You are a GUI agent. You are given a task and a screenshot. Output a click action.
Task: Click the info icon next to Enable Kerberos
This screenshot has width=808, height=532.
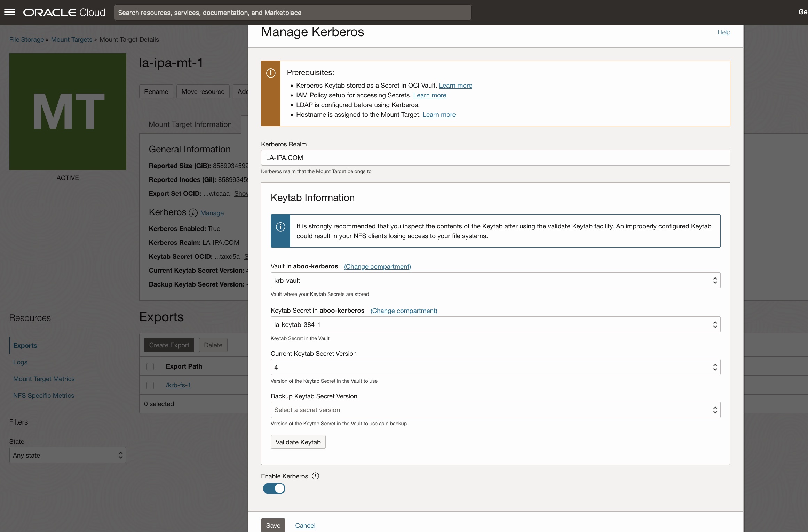(x=315, y=476)
